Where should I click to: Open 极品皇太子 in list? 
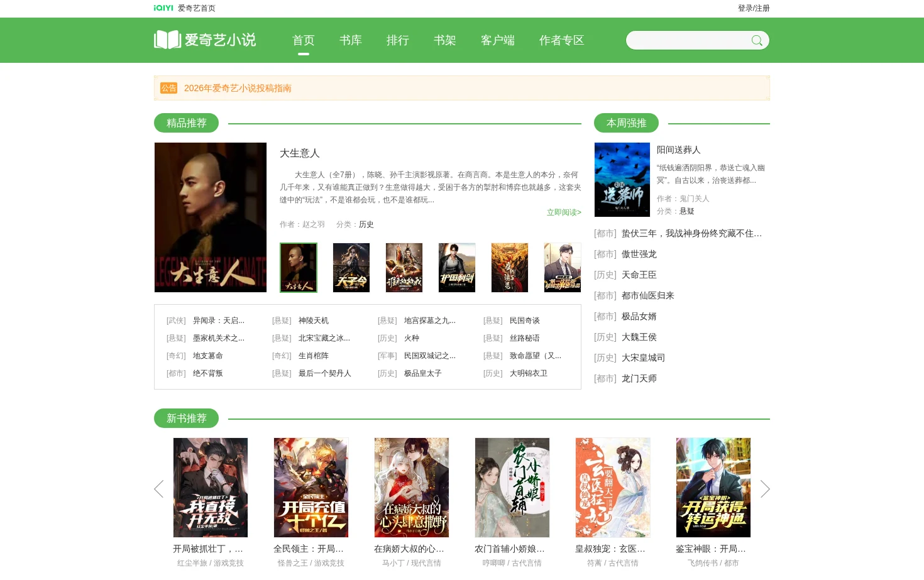[423, 373]
